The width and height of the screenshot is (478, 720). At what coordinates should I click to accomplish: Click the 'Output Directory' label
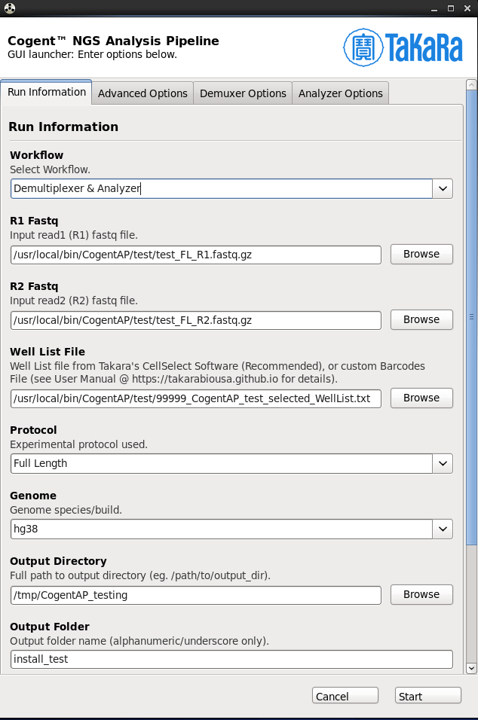tap(58, 561)
